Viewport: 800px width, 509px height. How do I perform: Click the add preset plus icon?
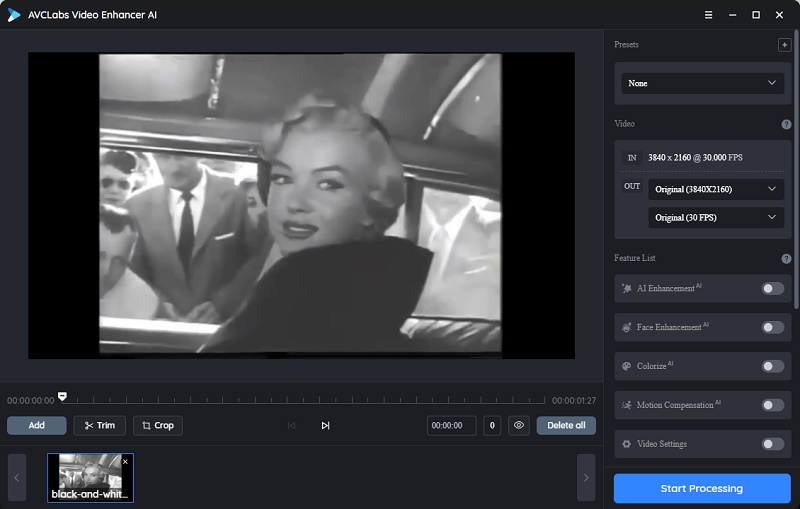[784, 45]
